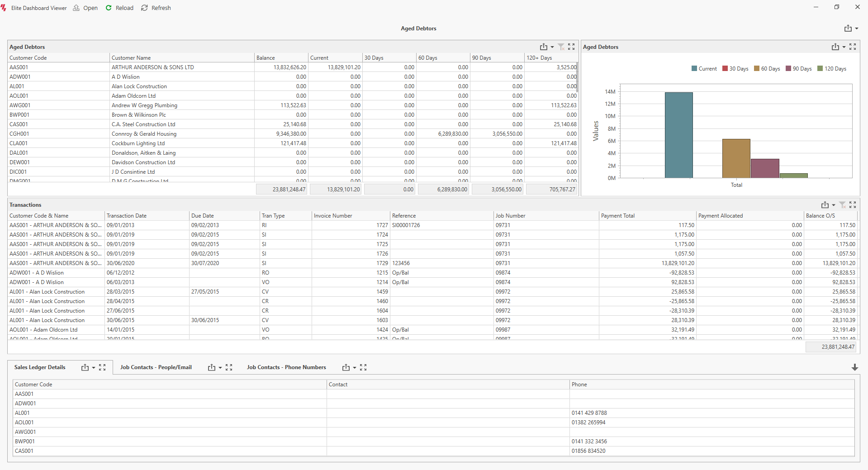Click the 90 Days legend color swatch
The height and width of the screenshot is (470, 868).
tap(788, 69)
